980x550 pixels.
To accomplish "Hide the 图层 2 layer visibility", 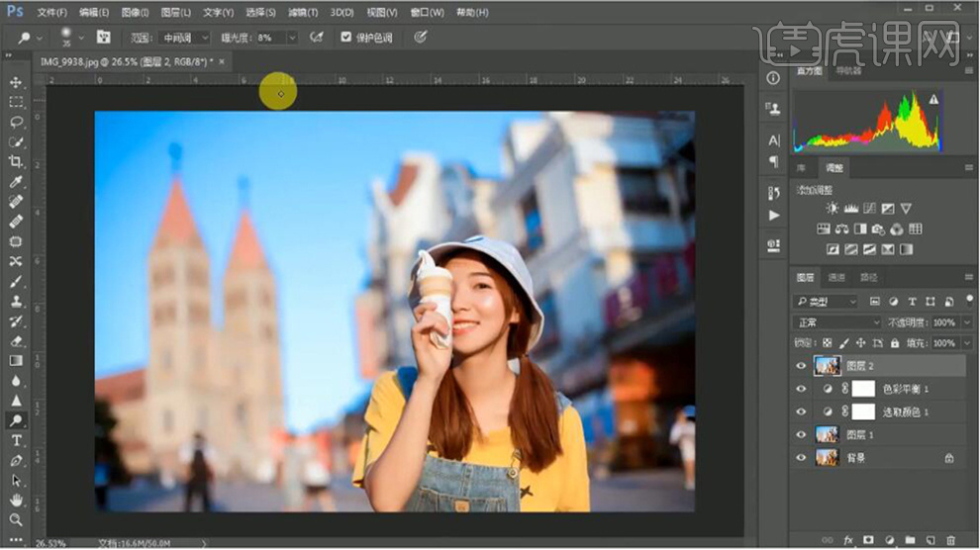I will (x=801, y=366).
